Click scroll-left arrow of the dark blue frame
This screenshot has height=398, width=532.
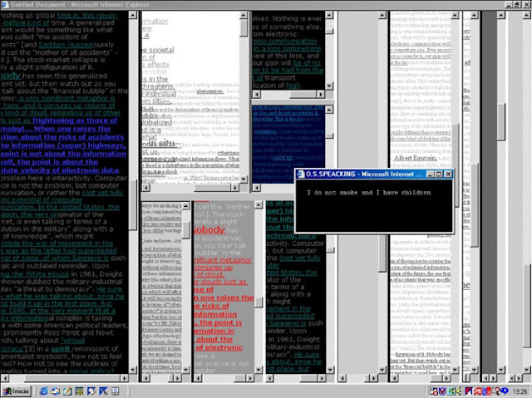click(x=257, y=187)
